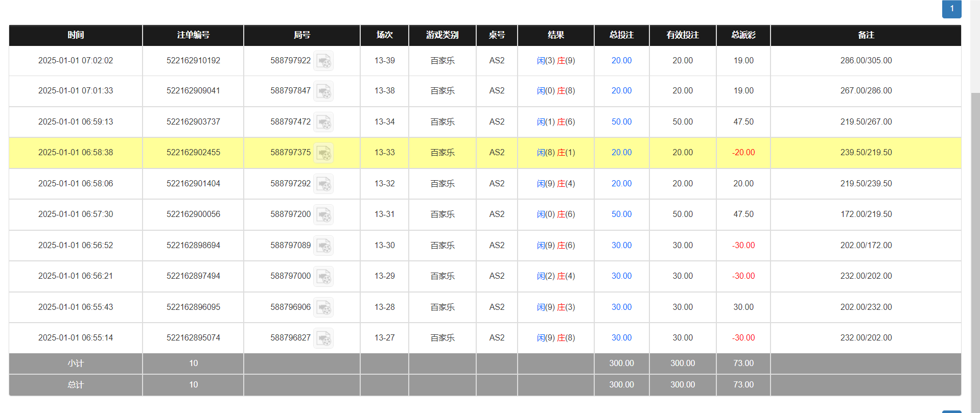The height and width of the screenshot is (413, 980).
Task: Open blue 30.00 bet link for session 13-27
Action: [x=621, y=338]
